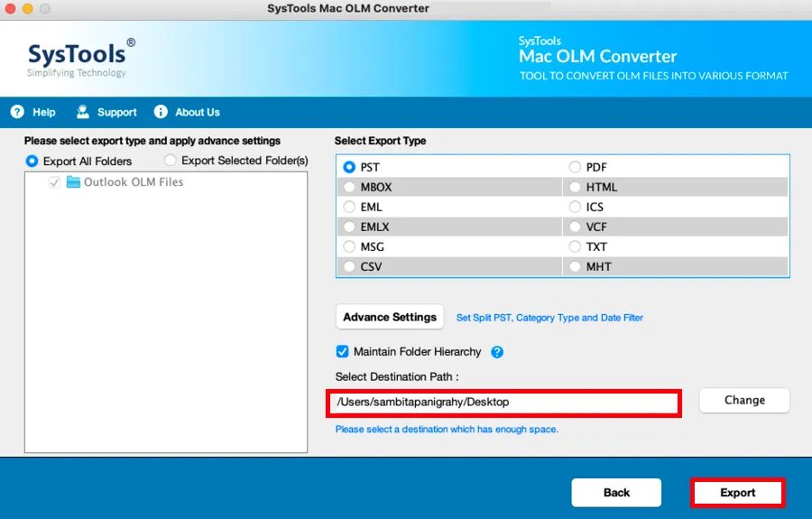The image size is (812, 519).
Task: Open the Help menu item
Action: [x=44, y=113]
